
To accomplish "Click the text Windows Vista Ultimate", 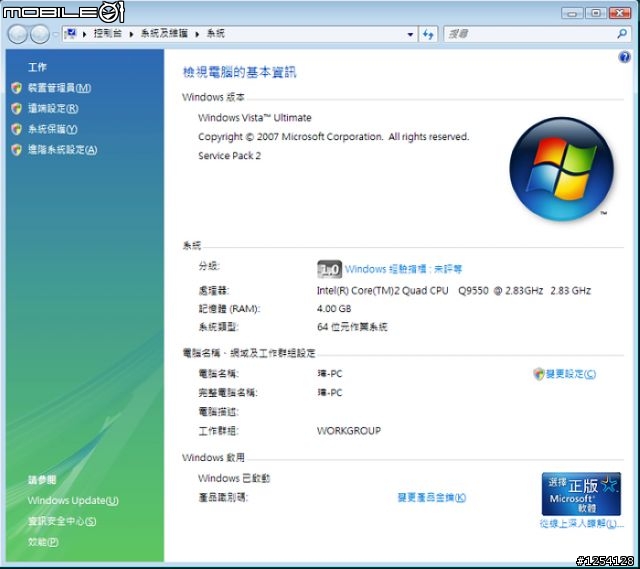I will pos(255,118).
